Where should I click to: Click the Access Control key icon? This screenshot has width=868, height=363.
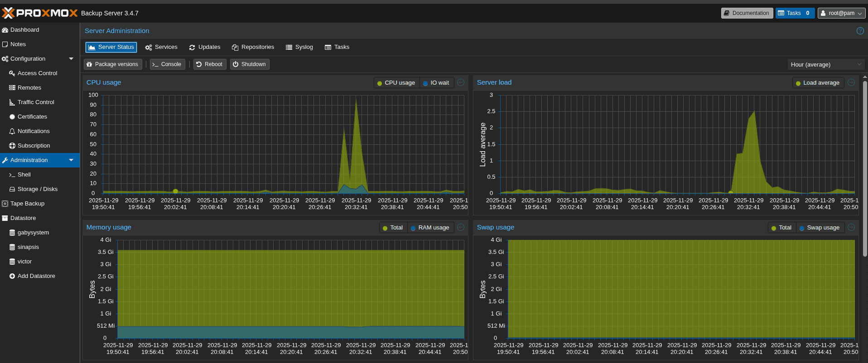click(12, 73)
